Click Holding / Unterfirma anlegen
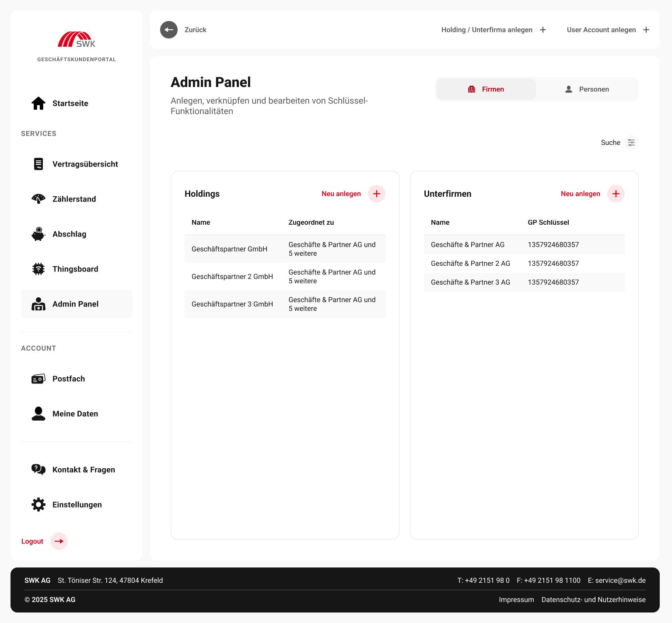 (487, 30)
